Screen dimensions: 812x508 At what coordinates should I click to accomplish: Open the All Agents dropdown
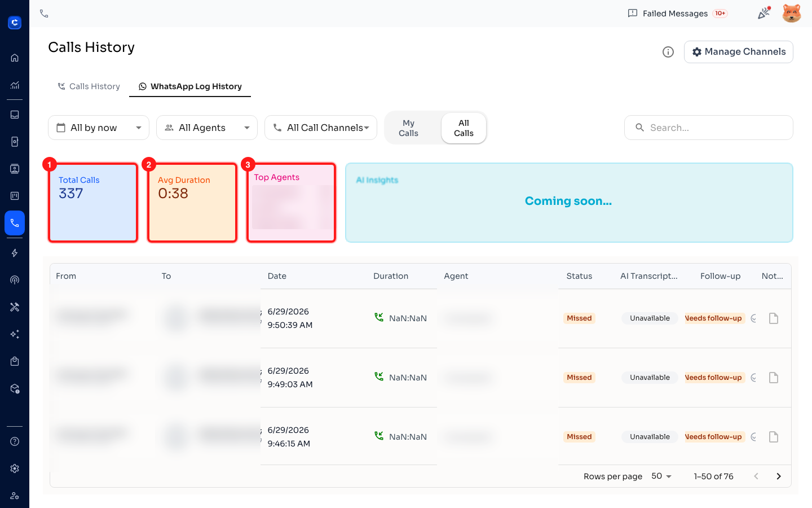207,128
